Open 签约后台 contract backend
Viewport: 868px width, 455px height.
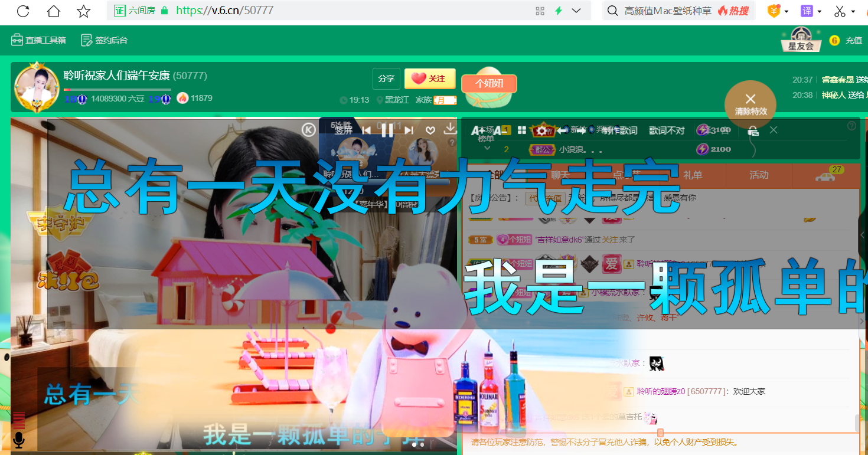tap(104, 40)
